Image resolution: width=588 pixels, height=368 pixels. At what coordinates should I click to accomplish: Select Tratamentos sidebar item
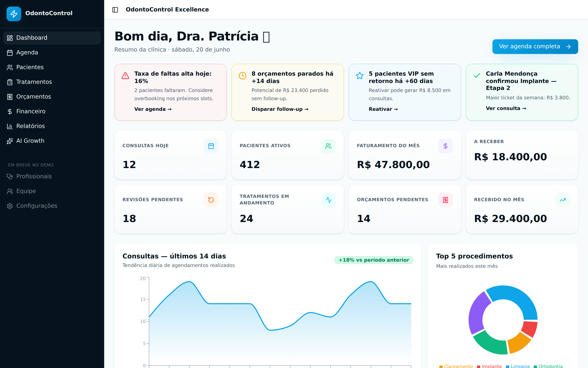pos(52,82)
